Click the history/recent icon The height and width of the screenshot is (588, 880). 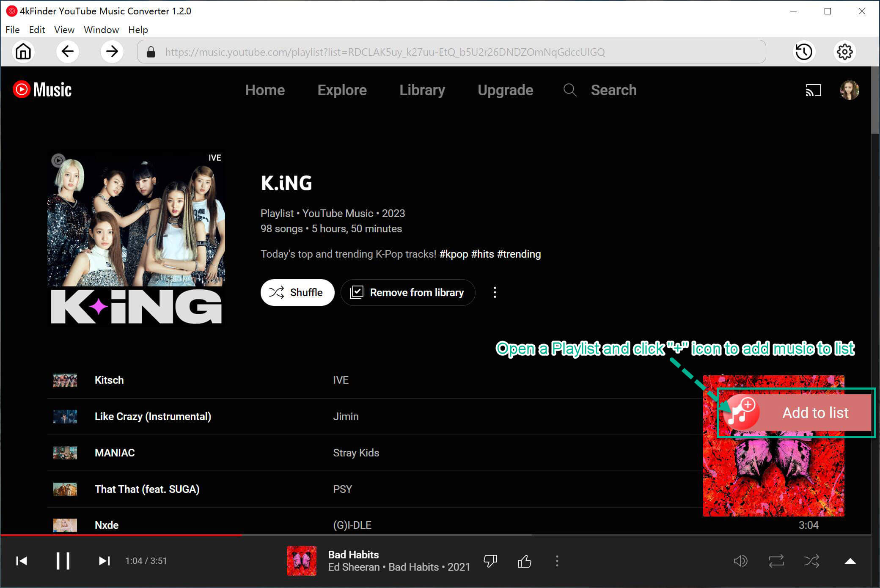pyautogui.click(x=804, y=52)
